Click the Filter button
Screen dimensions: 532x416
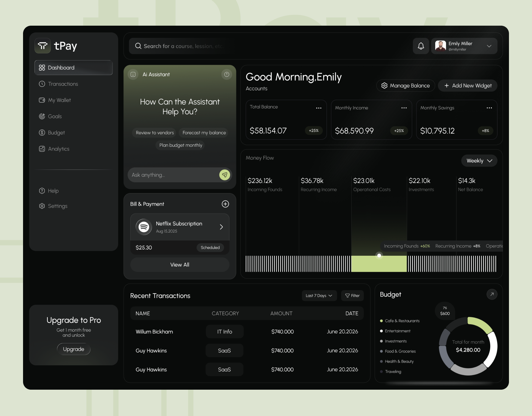pos(352,296)
